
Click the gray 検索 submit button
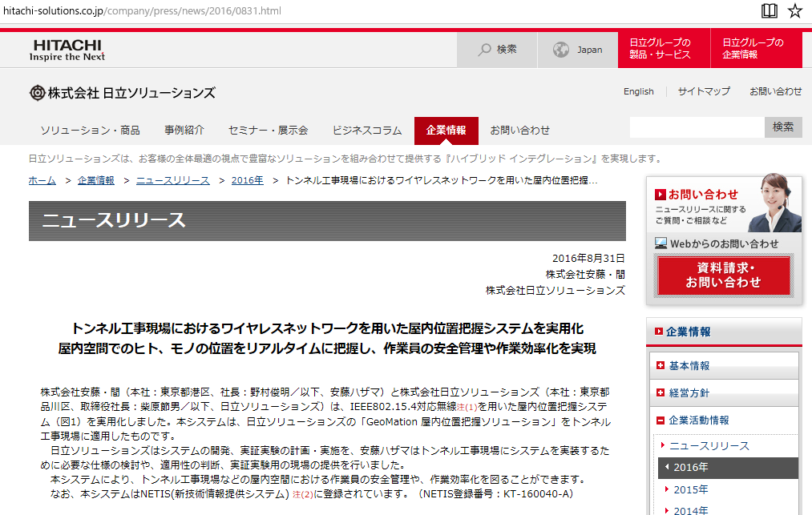pyautogui.click(x=783, y=127)
